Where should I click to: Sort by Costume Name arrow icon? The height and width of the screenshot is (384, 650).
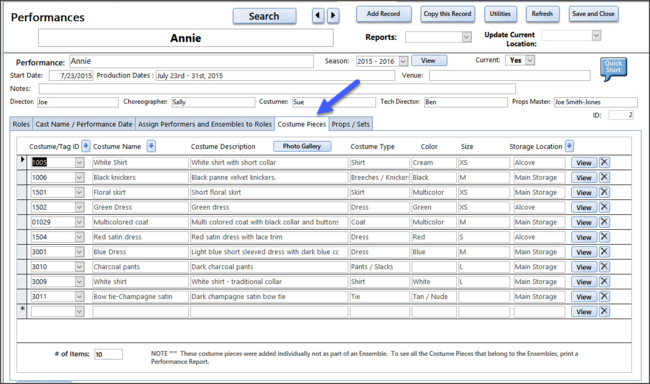pyautogui.click(x=151, y=146)
